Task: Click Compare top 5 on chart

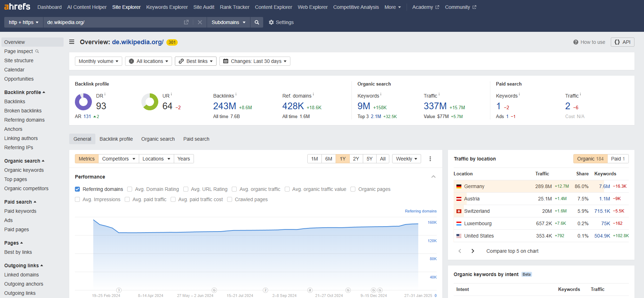Action: point(512,251)
